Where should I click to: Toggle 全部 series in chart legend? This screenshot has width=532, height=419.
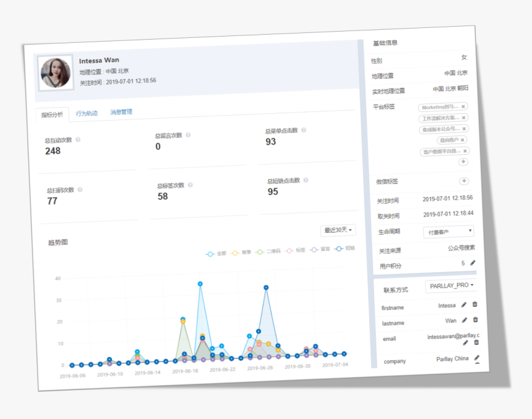tap(216, 254)
